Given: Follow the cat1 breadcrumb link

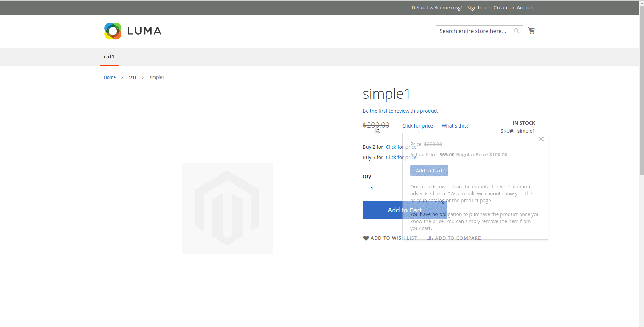Looking at the screenshot, I should click(x=132, y=77).
